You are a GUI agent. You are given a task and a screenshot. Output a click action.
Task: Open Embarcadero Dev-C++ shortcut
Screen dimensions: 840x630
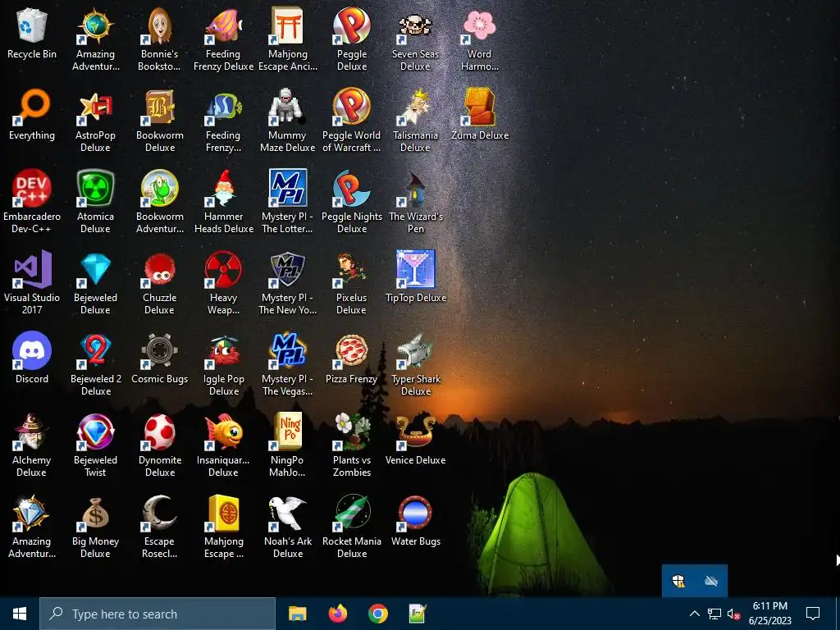click(32, 188)
